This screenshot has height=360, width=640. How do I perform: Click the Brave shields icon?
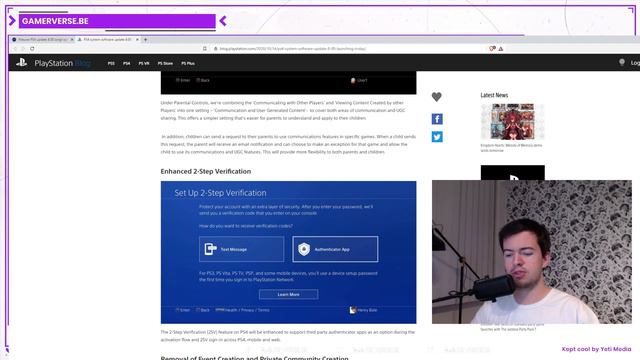(492, 49)
